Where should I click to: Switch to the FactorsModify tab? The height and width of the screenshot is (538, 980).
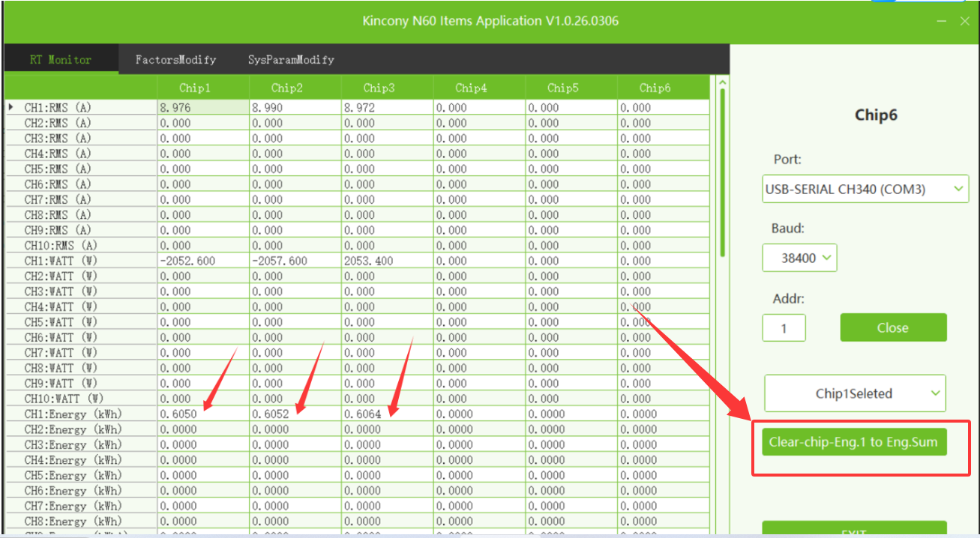click(175, 59)
